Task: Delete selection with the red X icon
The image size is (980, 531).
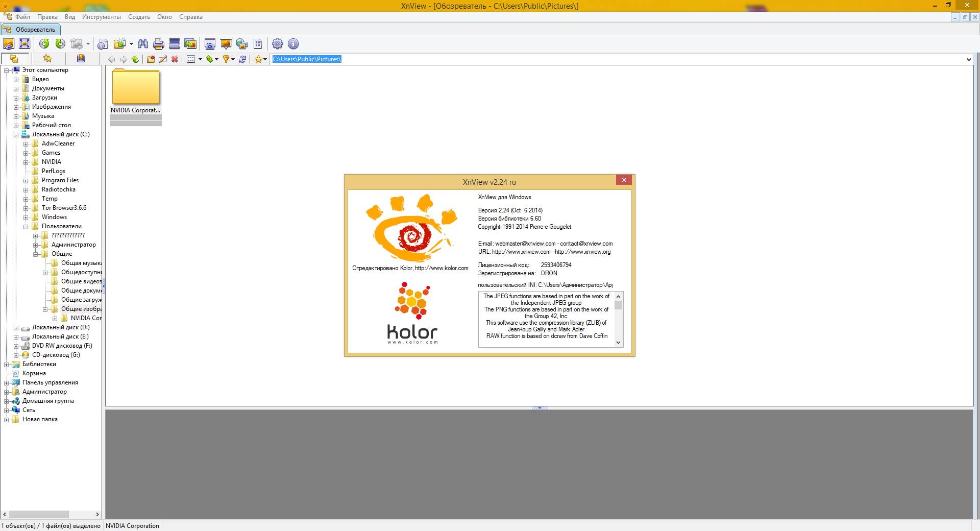Action: point(175,59)
